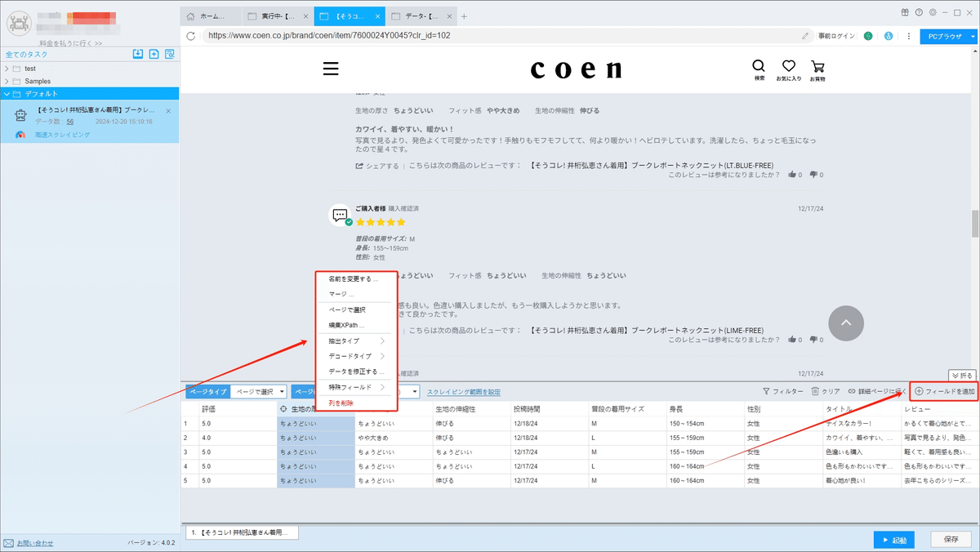Click the お問い合わせ link
This screenshot has width=980, height=552.
tap(35, 543)
